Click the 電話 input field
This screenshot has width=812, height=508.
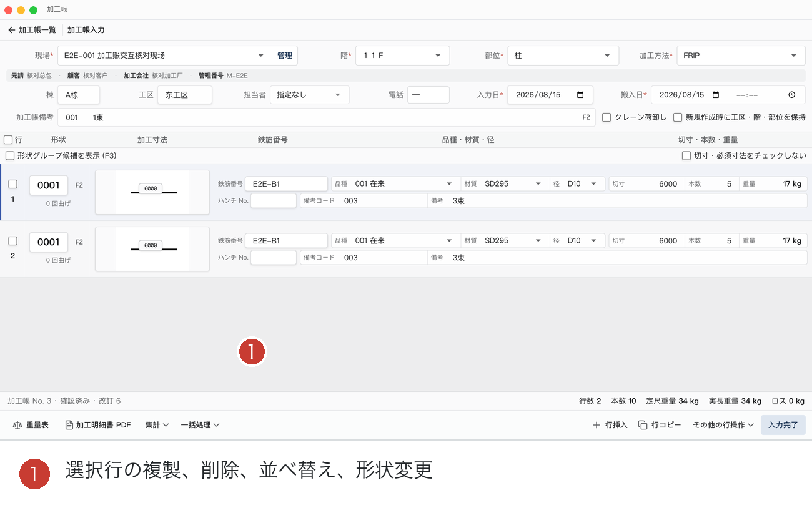pyautogui.click(x=428, y=95)
